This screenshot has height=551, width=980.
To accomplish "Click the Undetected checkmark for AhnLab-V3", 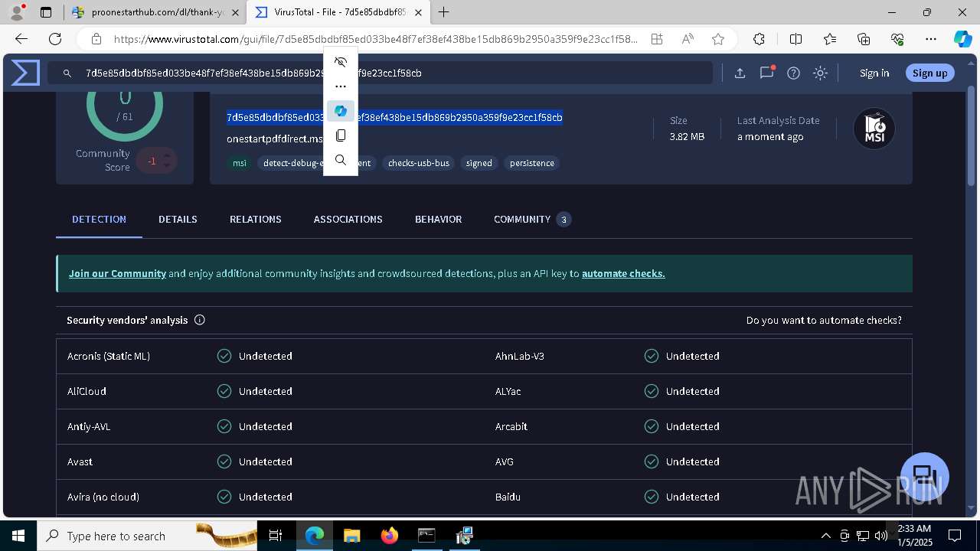I will (652, 356).
